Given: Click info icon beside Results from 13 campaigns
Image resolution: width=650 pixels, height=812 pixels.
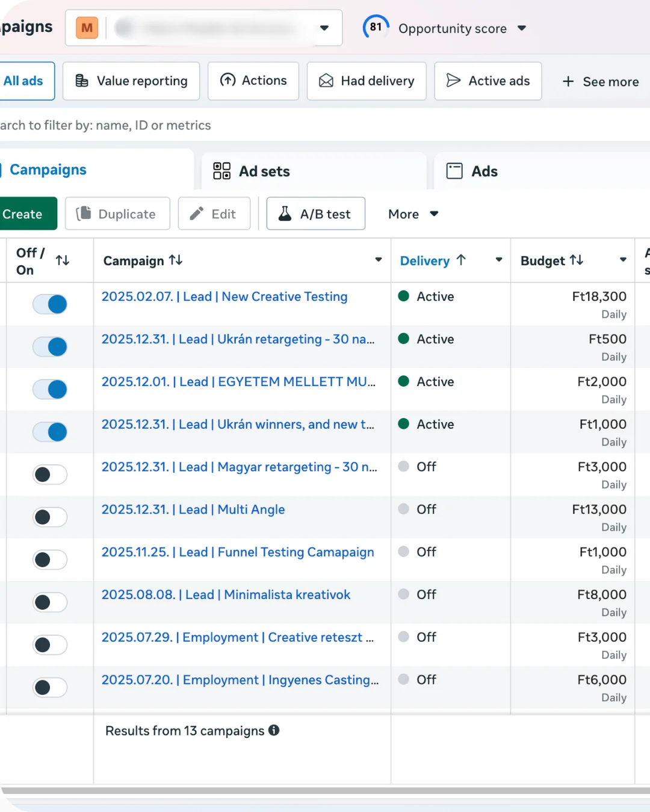Looking at the screenshot, I should [274, 730].
